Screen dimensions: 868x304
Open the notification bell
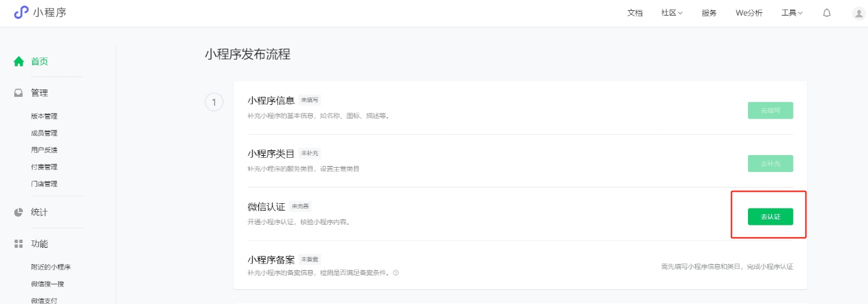coord(827,13)
